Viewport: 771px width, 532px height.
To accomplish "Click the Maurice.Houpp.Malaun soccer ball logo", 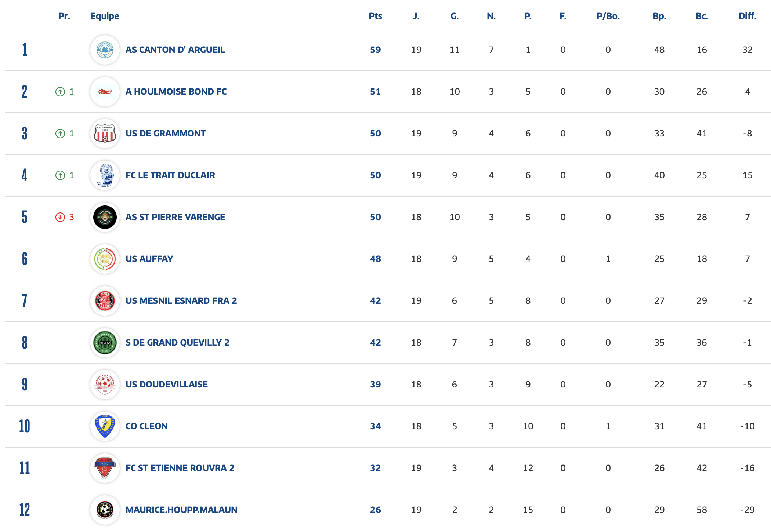I will (105, 510).
